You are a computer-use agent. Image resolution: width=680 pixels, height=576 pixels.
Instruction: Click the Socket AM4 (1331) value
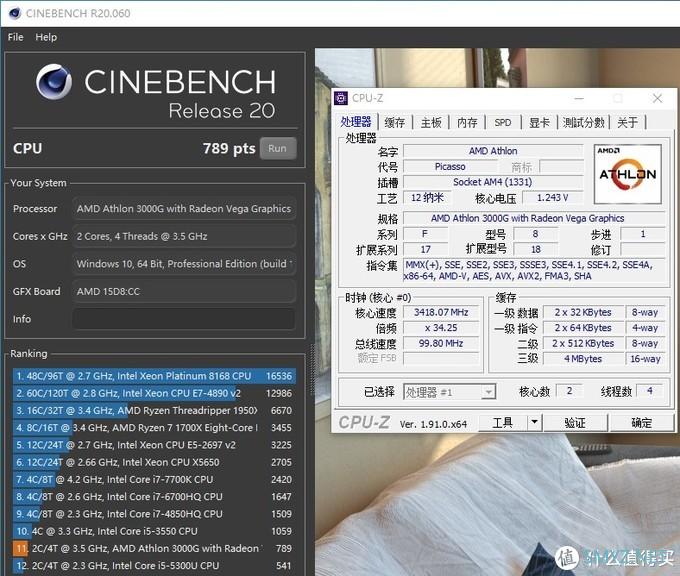493,182
